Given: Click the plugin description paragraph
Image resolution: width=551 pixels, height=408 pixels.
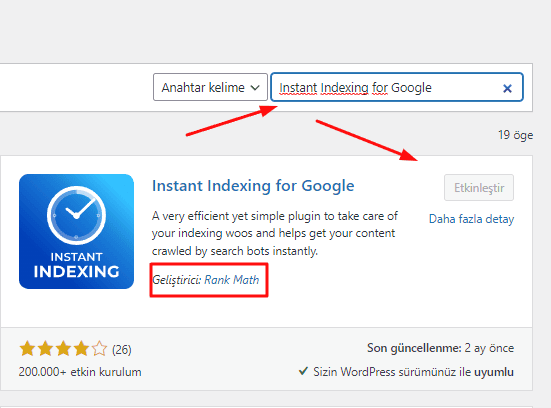Looking at the screenshot, I should click(x=274, y=233).
